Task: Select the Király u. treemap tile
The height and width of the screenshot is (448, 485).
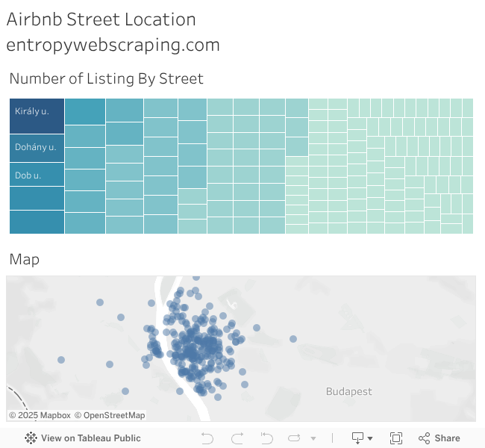Action: point(37,116)
